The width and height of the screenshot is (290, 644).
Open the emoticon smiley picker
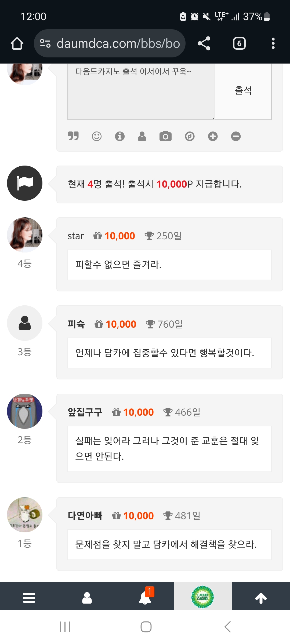[x=97, y=136]
